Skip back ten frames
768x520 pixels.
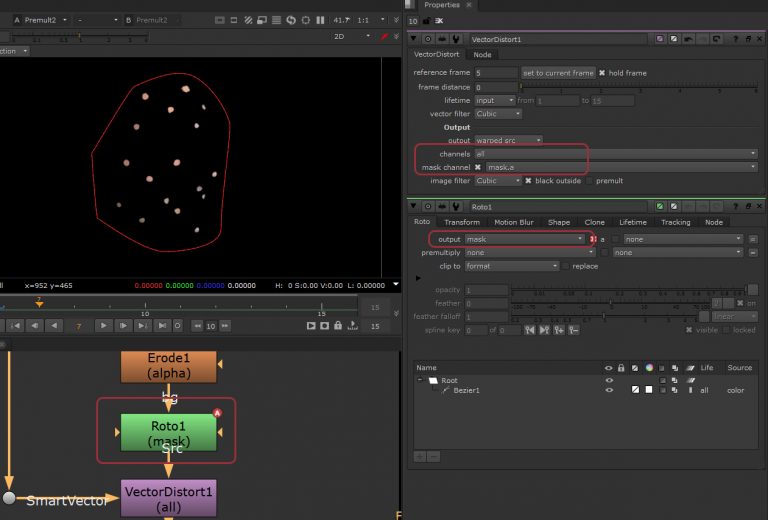point(196,326)
